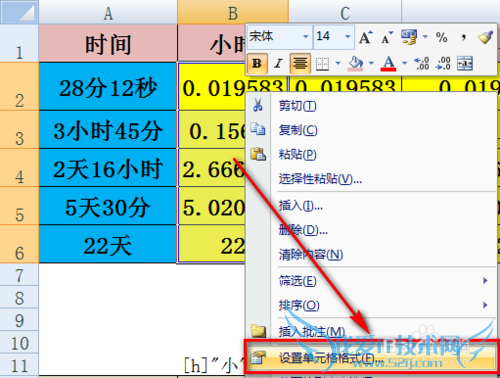The width and height of the screenshot is (500, 378).
Task: Apply accounting number format icon
Action: click(409, 37)
